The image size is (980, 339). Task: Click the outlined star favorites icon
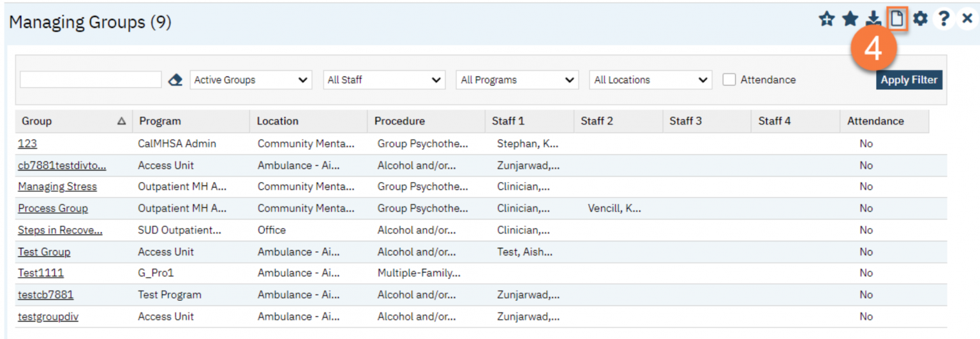pos(827,20)
